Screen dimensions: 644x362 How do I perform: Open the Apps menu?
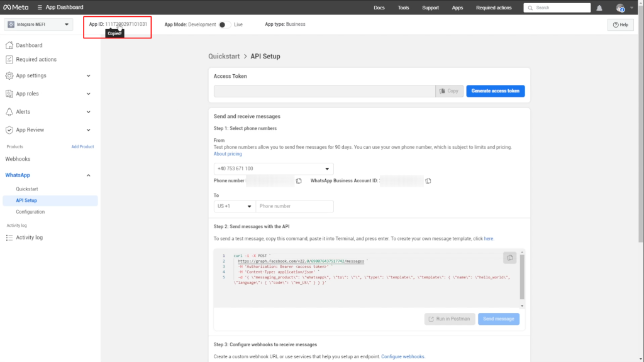457,8
